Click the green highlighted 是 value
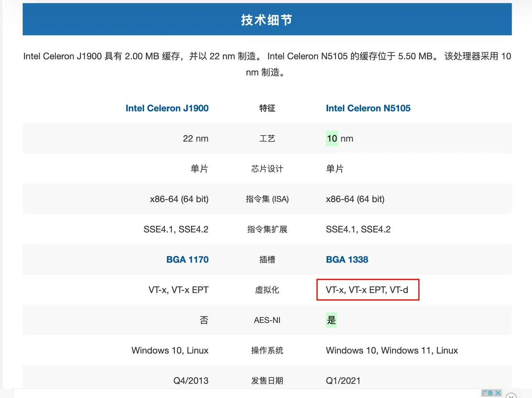532x398 pixels. tap(331, 320)
